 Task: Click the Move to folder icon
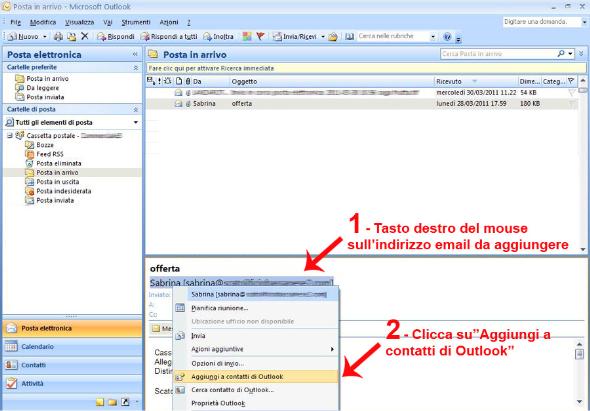point(71,37)
